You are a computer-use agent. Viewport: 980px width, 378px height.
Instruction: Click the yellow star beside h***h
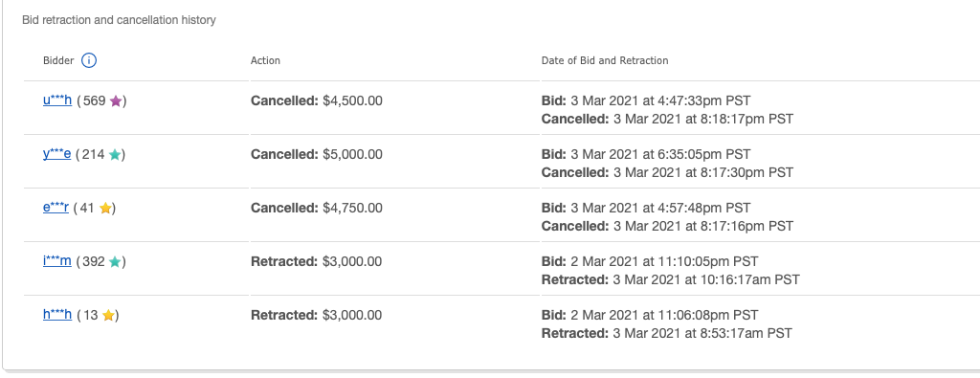(x=108, y=316)
